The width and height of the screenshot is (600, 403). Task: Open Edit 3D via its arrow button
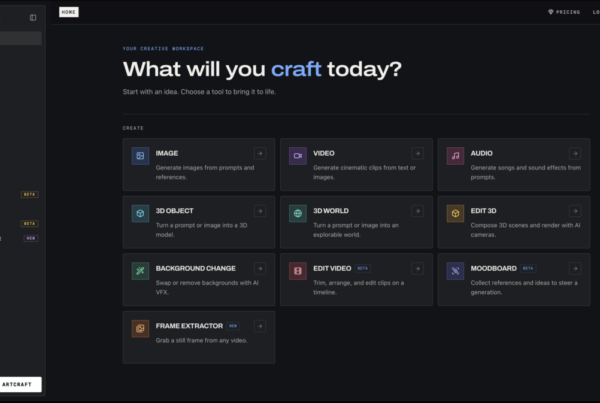tap(575, 211)
